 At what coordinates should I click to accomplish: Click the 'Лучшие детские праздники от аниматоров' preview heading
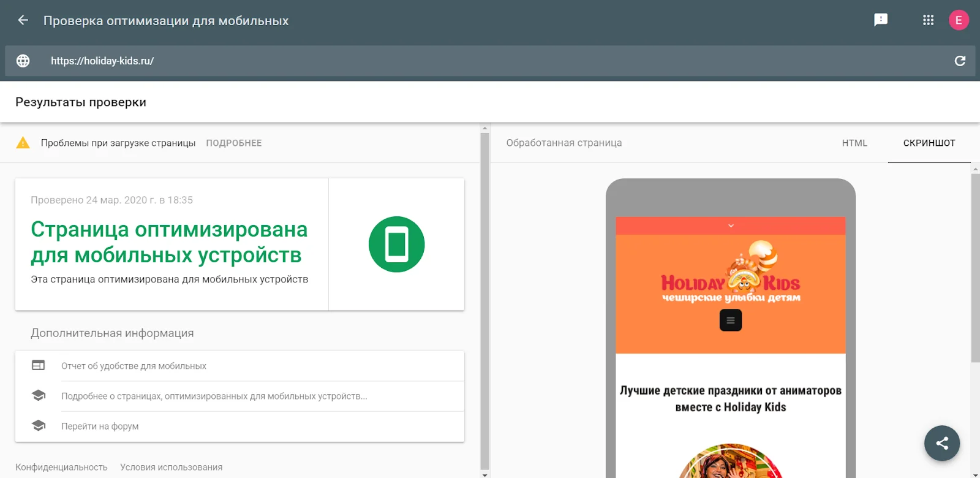tap(731, 398)
